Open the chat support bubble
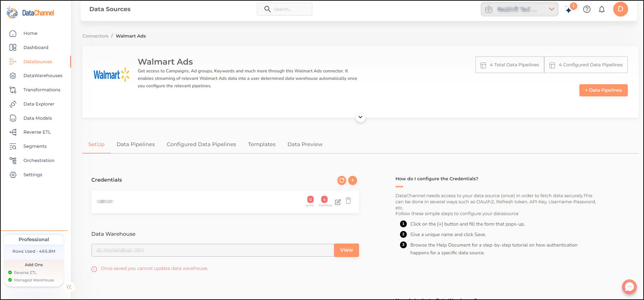 [x=629, y=287]
